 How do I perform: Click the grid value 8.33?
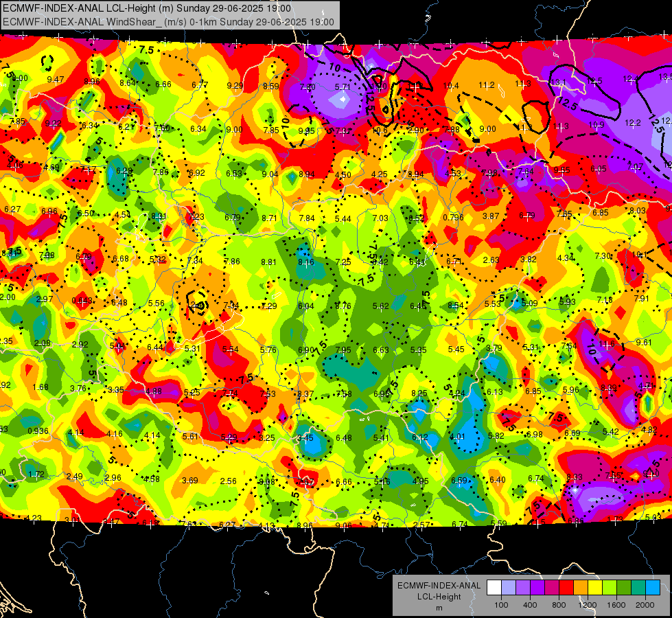(x=575, y=477)
